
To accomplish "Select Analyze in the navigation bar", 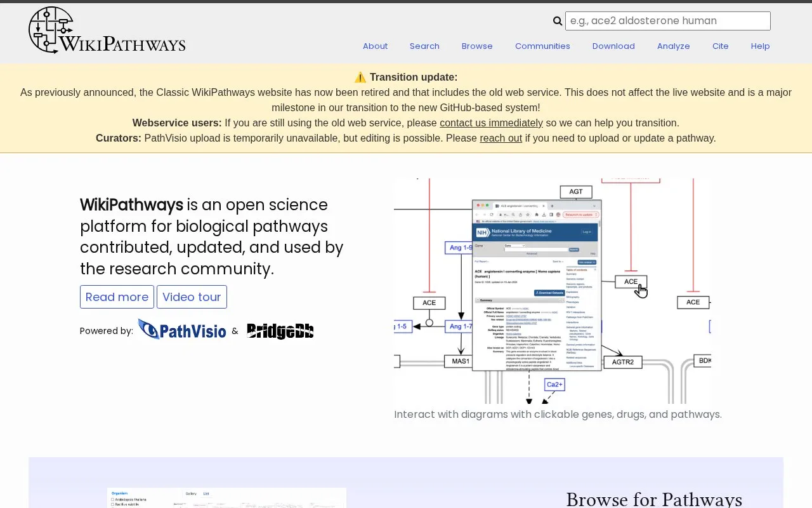I will point(673,46).
